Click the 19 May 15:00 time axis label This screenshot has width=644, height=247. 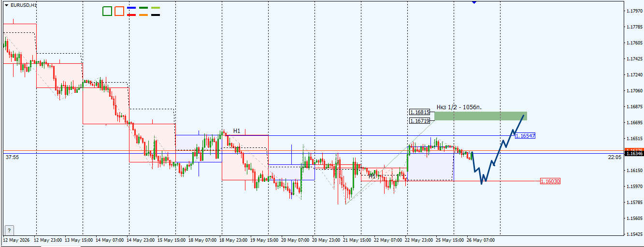264,240
